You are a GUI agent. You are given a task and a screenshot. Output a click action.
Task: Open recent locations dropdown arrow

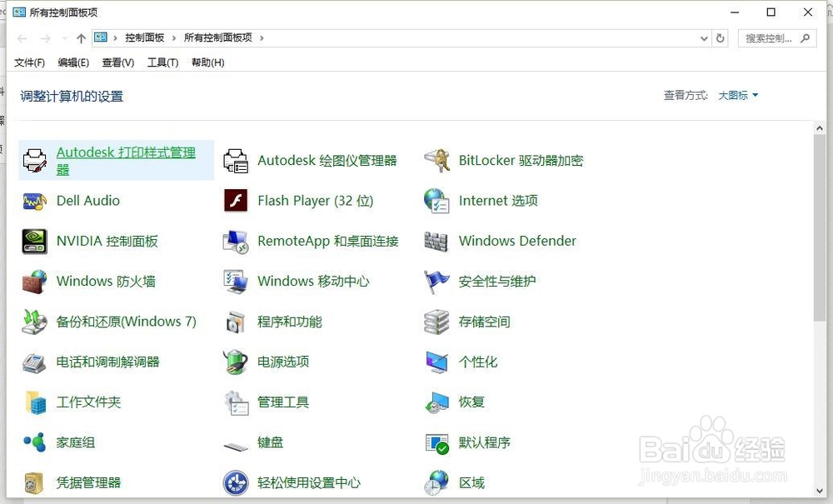click(65, 38)
